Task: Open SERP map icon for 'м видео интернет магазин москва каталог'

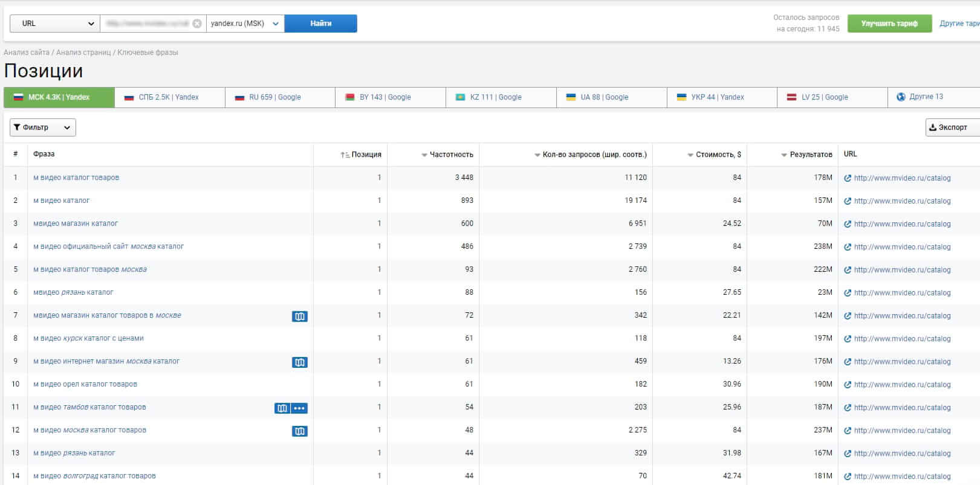Action: 300,362
